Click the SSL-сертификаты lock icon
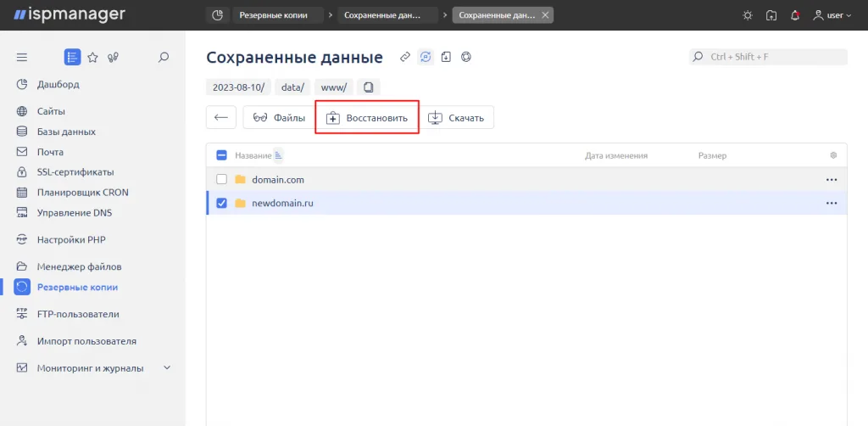The width and height of the screenshot is (868, 426). (22, 172)
